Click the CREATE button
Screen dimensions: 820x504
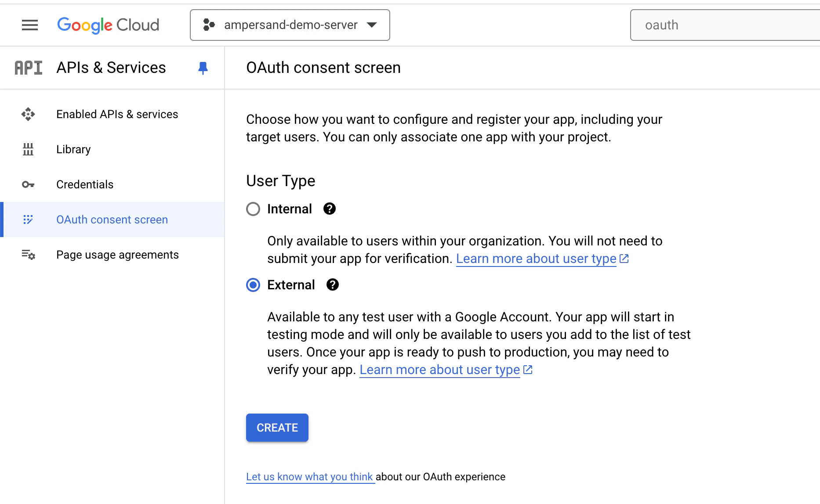277,427
